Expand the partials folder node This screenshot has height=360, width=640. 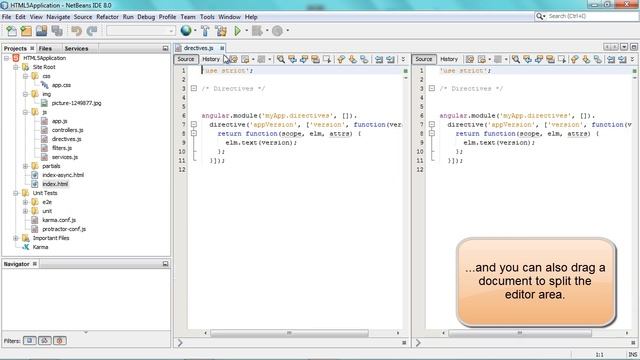25,166
